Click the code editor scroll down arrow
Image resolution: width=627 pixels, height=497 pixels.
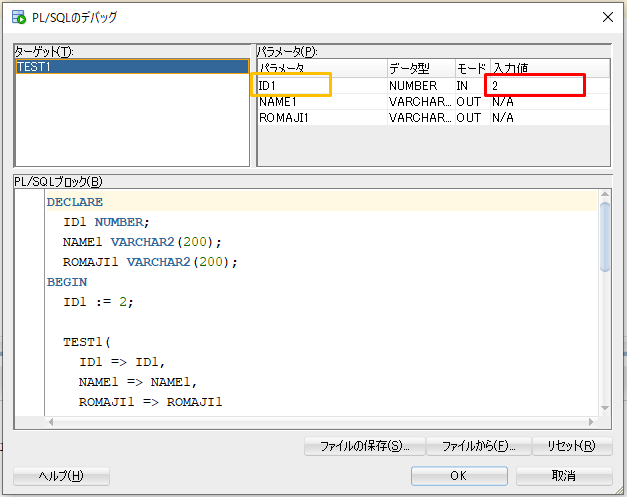605,408
